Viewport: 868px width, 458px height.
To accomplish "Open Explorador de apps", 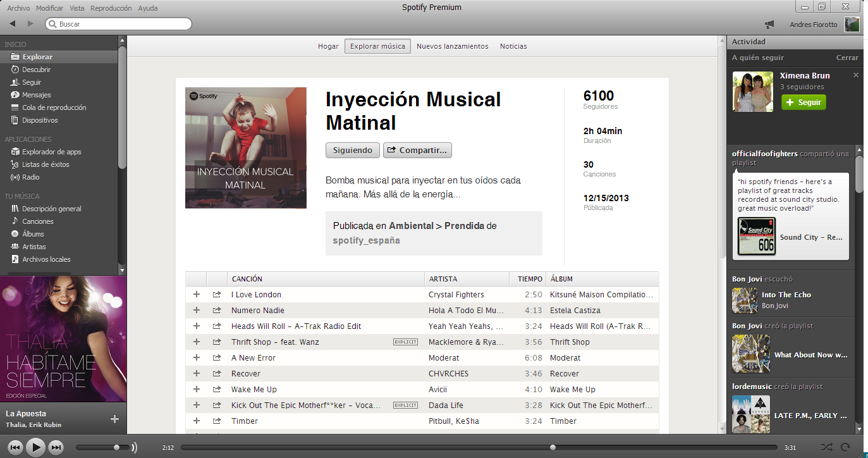I will (51, 152).
